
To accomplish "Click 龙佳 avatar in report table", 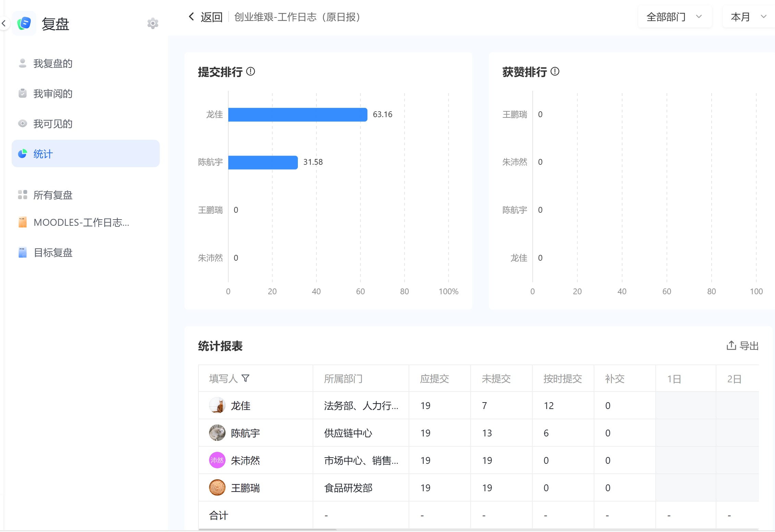I will pyautogui.click(x=217, y=405).
